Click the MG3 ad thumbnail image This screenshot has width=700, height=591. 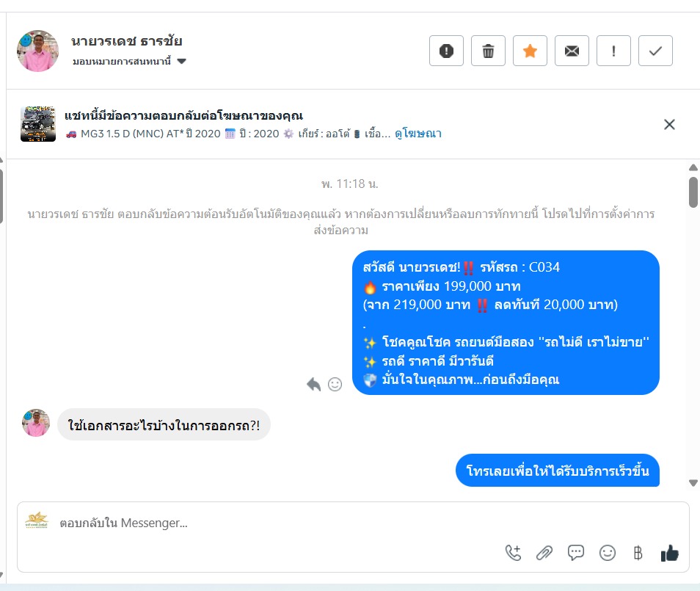[38, 124]
